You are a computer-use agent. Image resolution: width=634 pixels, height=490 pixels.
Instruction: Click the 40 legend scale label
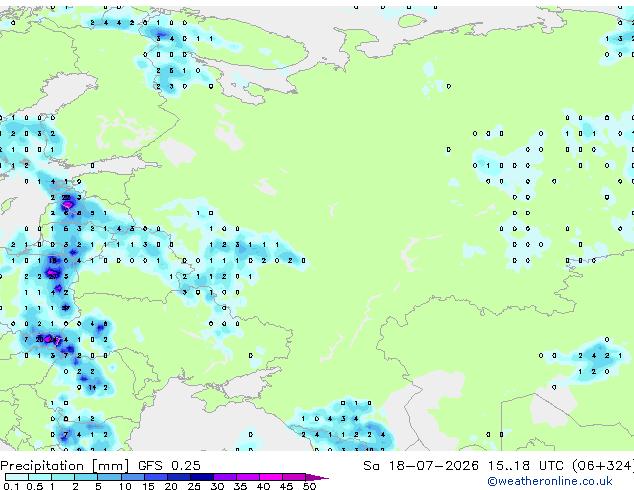pyautogui.click(x=263, y=486)
